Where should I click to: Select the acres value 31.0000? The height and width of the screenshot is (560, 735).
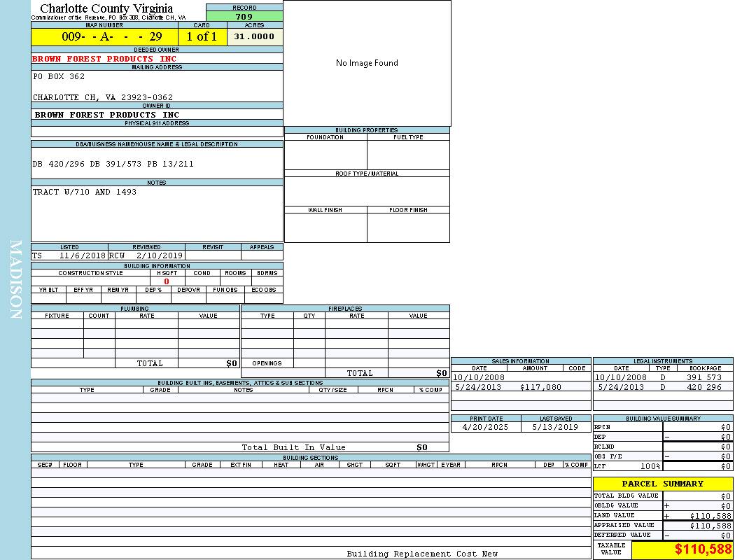254,36
